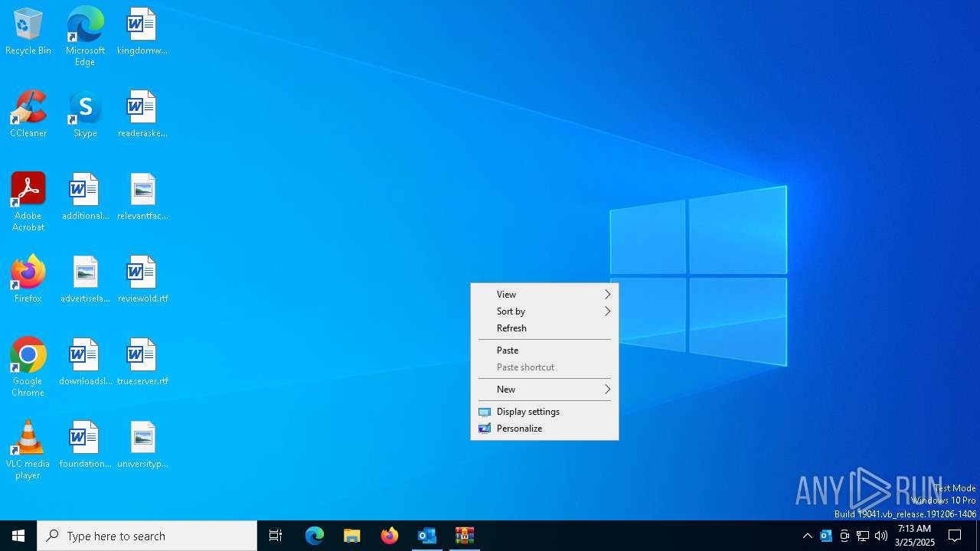Open Display settings from the context menu
Screen dimensions: 980x551
coord(544,412)
